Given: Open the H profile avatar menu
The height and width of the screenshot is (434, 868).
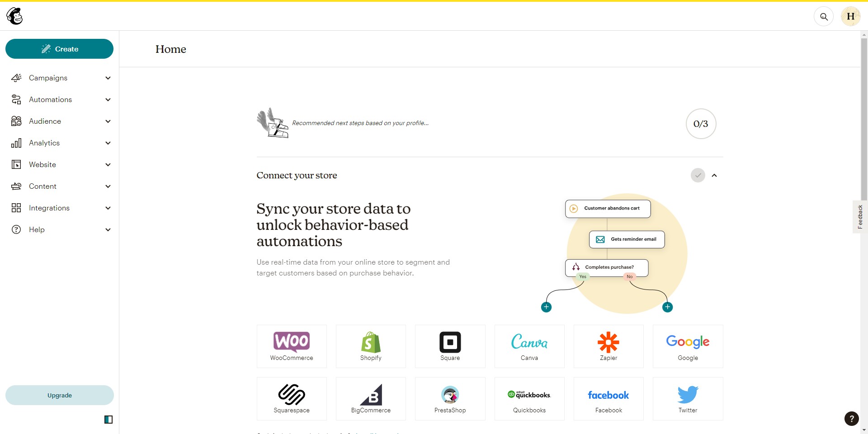Looking at the screenshot, I should click(850, 17).
